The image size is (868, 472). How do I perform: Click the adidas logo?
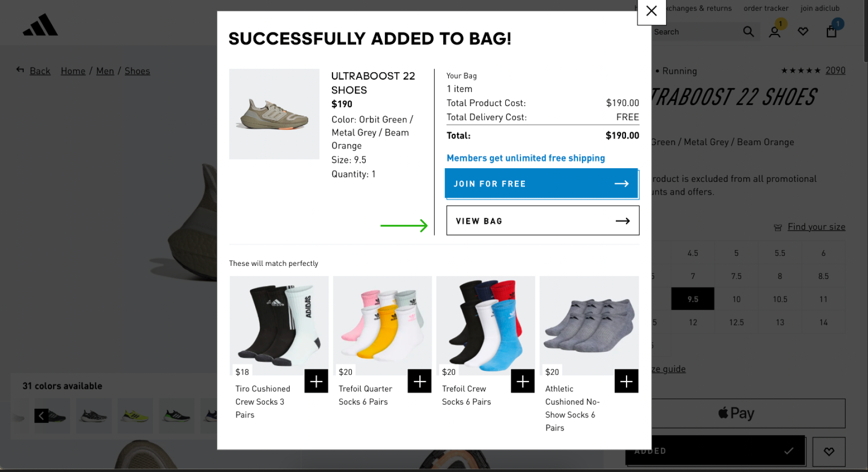[x=40, y=25]
